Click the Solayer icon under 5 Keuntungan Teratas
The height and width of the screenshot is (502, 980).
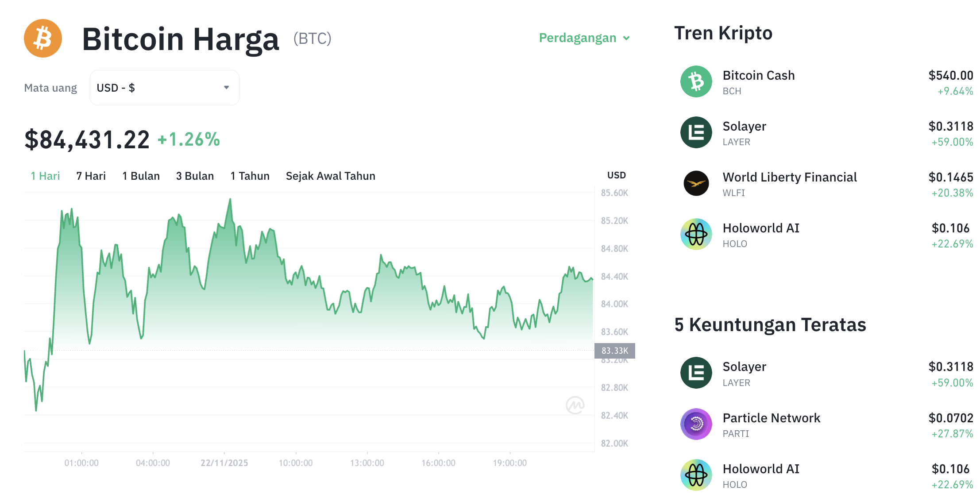pos(695,373)
